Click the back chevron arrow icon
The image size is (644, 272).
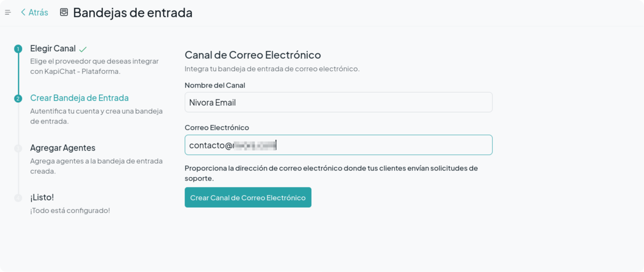coord(23,13)
